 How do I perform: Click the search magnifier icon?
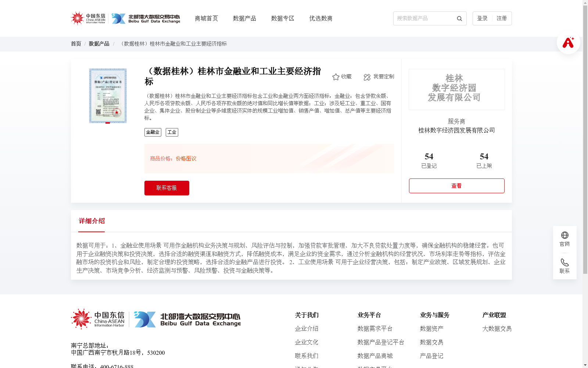tap(459, 18)
